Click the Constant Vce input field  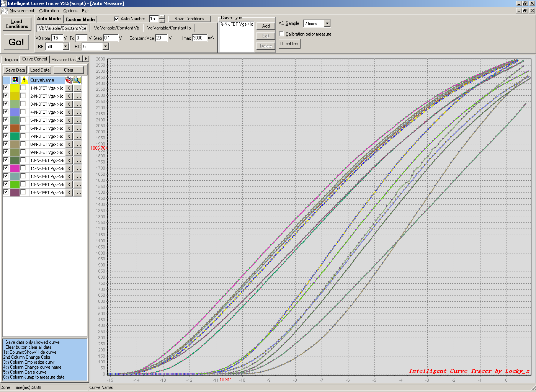click(161, 38)
